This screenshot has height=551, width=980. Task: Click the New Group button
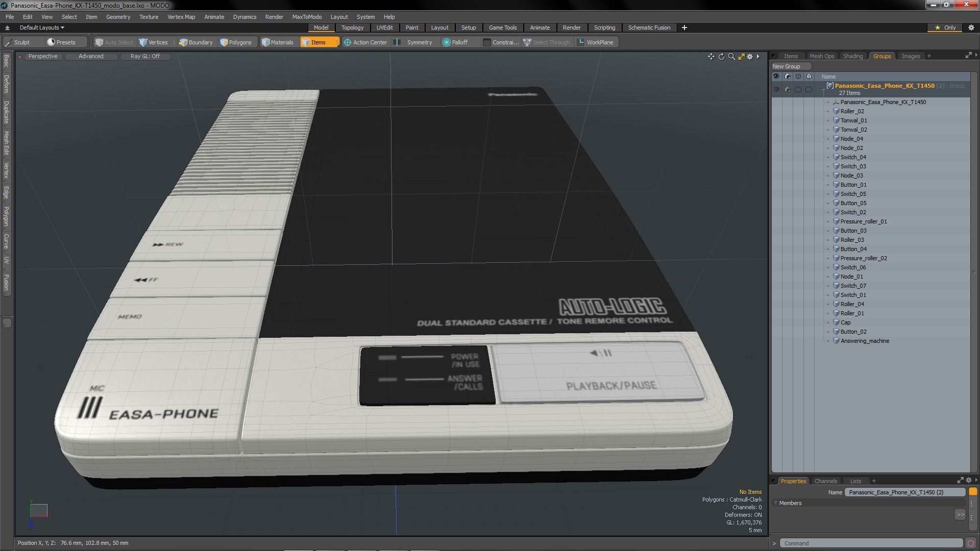coord(791,66)
